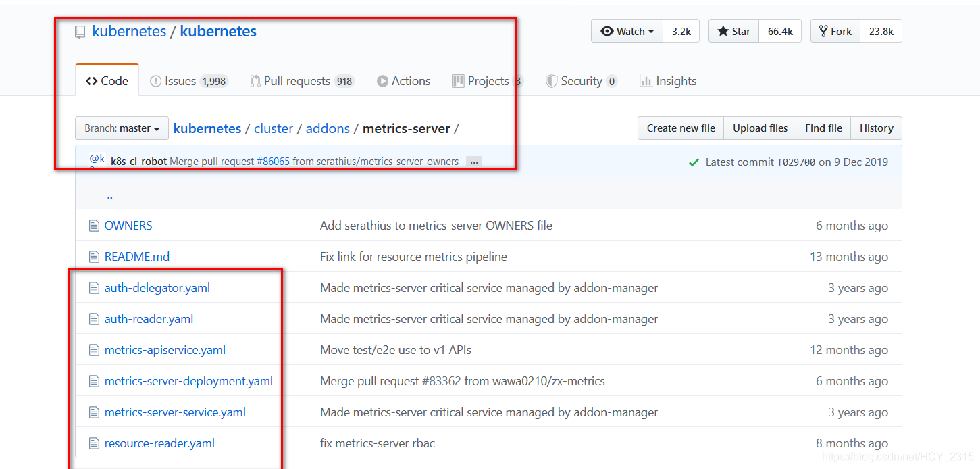
Task: Switch to the Pull requests tab
Action: point(302,81)
